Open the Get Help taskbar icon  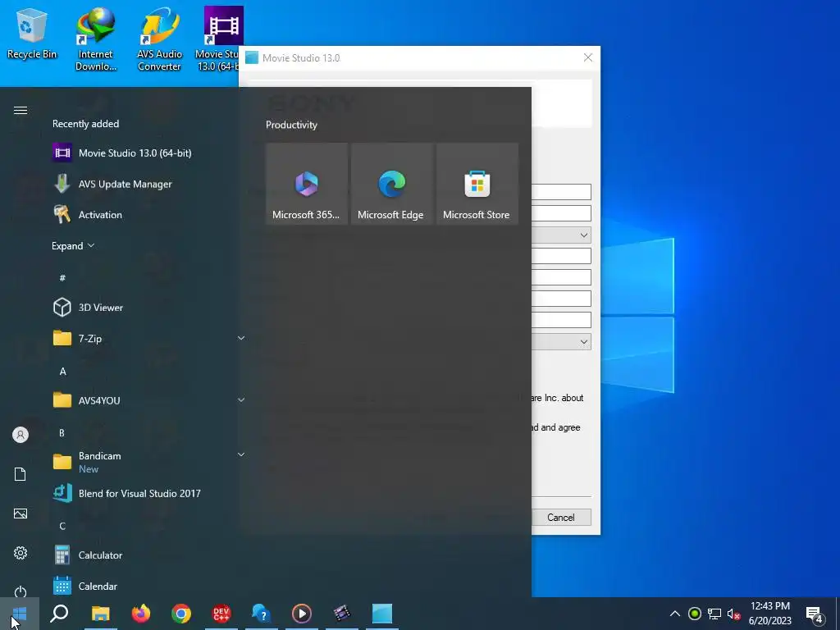(262, 614)
